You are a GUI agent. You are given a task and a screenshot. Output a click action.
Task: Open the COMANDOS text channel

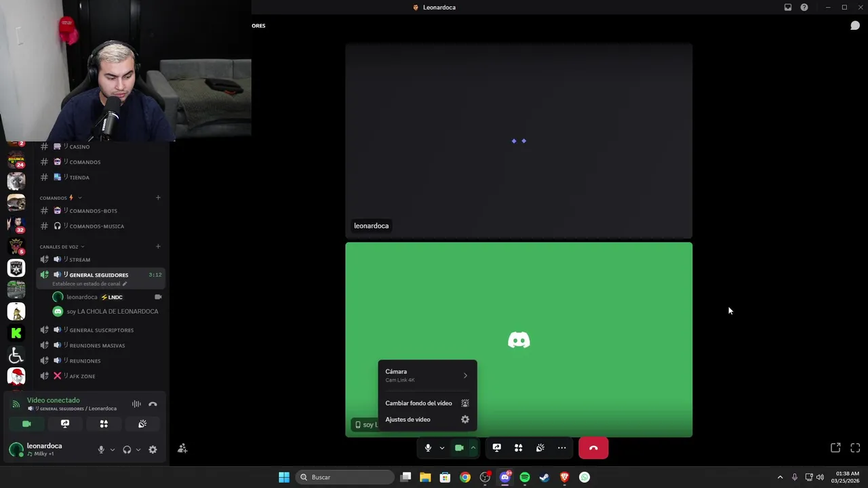point(100,162)
